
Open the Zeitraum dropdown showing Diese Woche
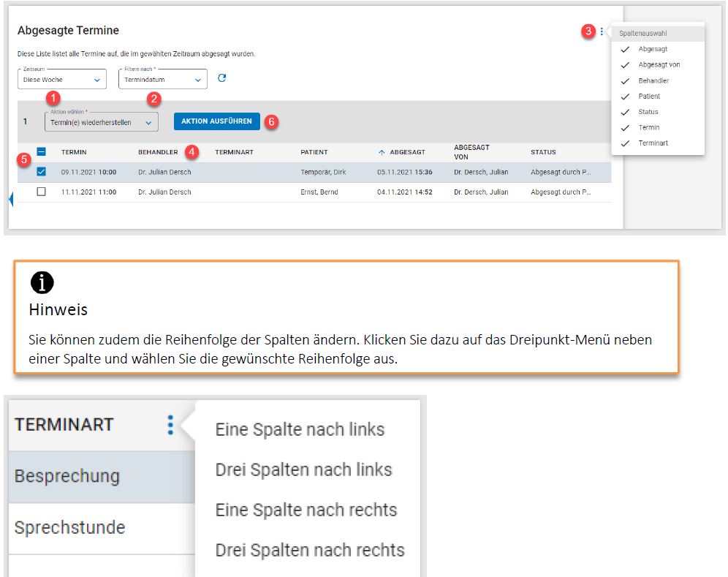point(62,80)
